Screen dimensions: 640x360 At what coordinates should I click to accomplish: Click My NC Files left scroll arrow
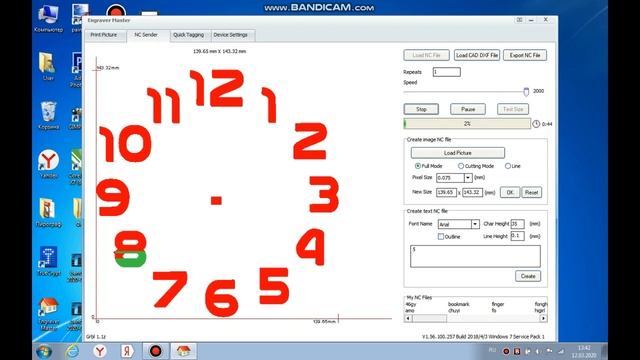(408, 318)
